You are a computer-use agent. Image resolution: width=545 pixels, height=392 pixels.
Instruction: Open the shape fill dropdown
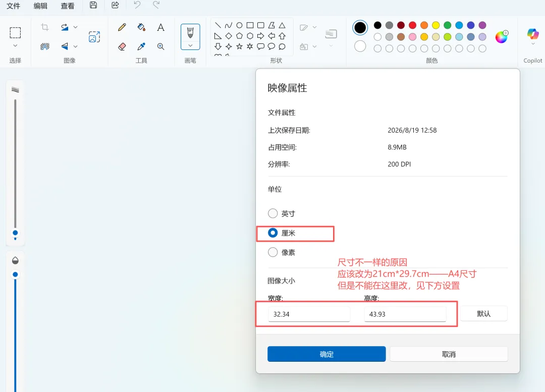314,46
